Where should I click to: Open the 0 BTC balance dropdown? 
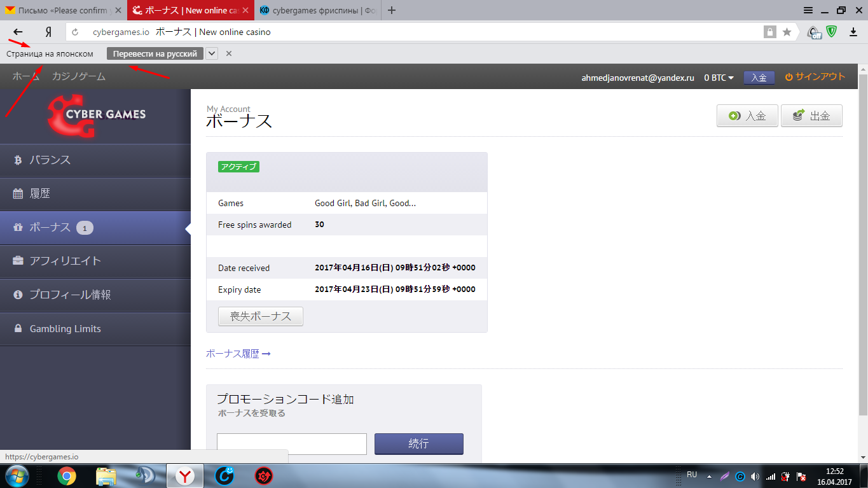[x=717, y=77]
